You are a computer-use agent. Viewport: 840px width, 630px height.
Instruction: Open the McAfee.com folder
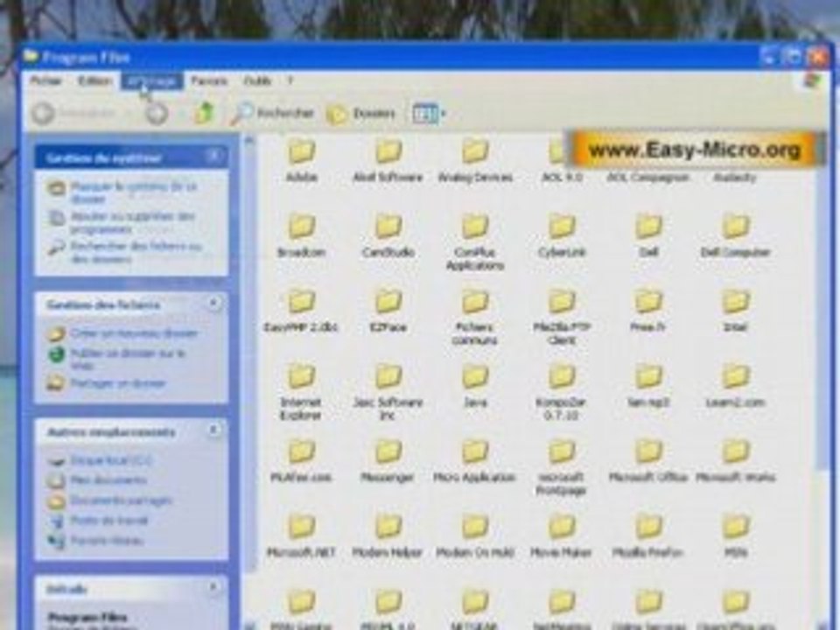coord(302,461)
